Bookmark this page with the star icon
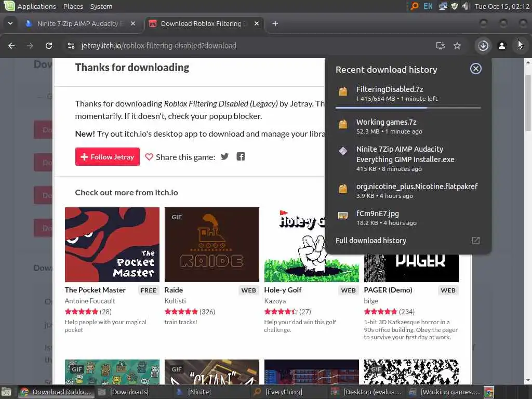 [457, 46]
